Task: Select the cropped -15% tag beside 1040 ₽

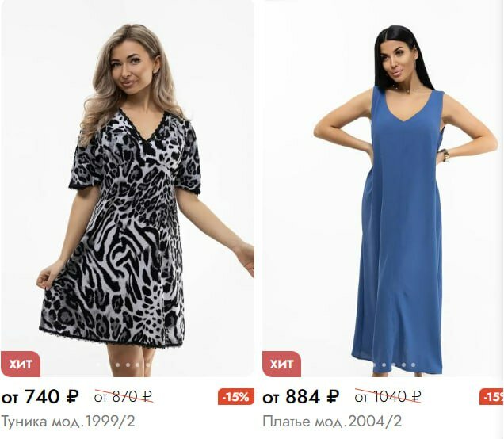Action: point(492,397)
